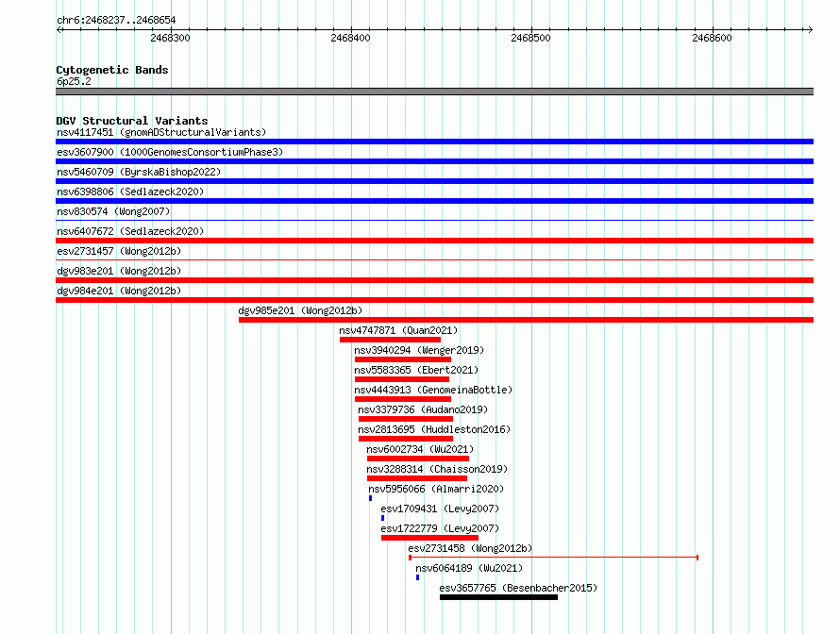Click the 2468400 ruler tick label
The width and height of the screenshot is (840, 634).
click(350, 38)
